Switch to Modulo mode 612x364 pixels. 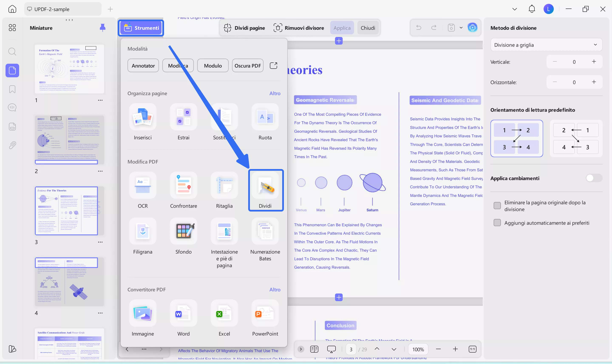[212, 65]
